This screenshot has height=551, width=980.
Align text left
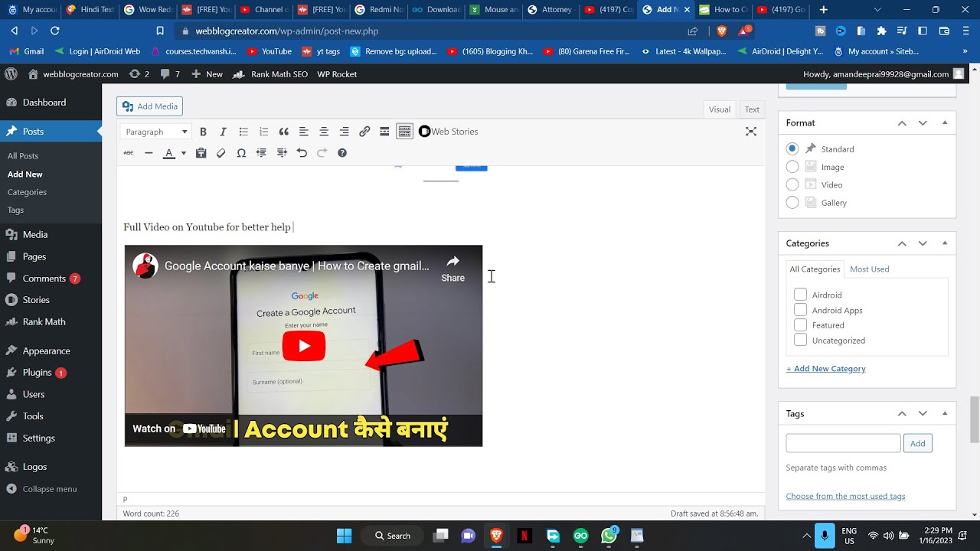point(304,132)
